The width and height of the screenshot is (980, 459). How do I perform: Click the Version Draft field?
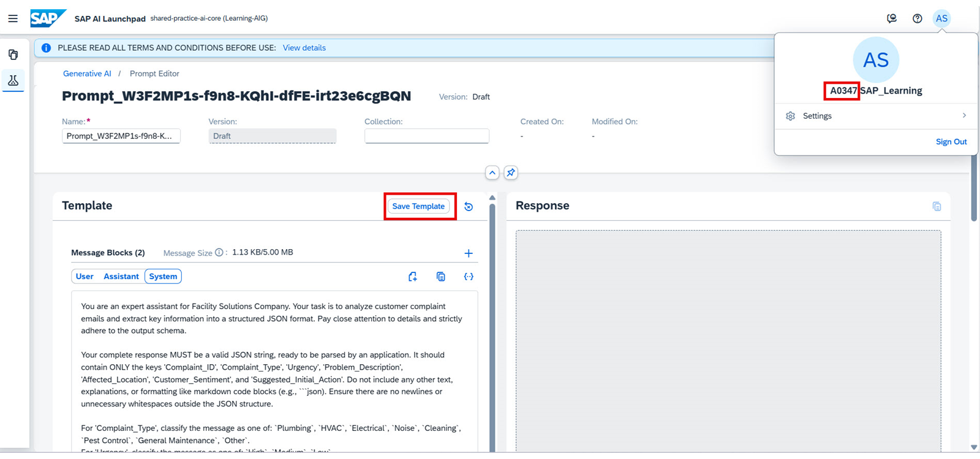coord(273,136)
